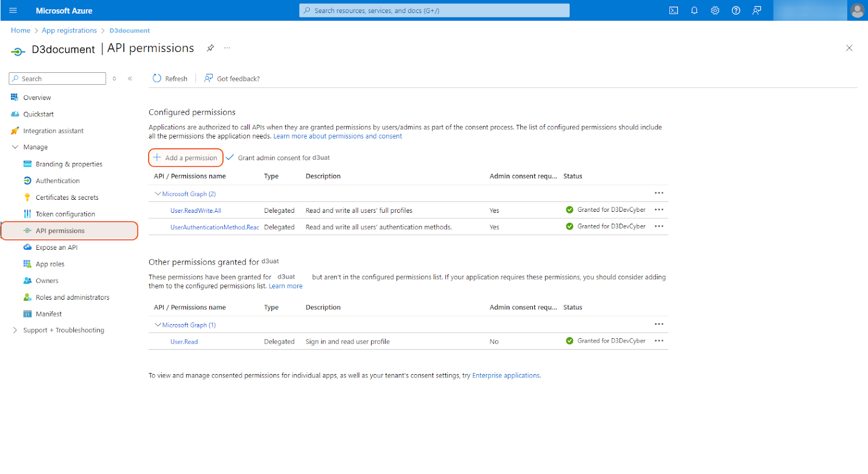Collapse the sidebar navigation pane
868x474 pixels.
click(x=130, y=79)
